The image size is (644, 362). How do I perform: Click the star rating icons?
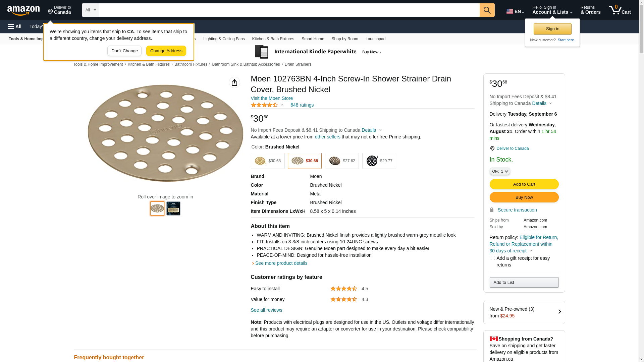[x=264, y=105]
